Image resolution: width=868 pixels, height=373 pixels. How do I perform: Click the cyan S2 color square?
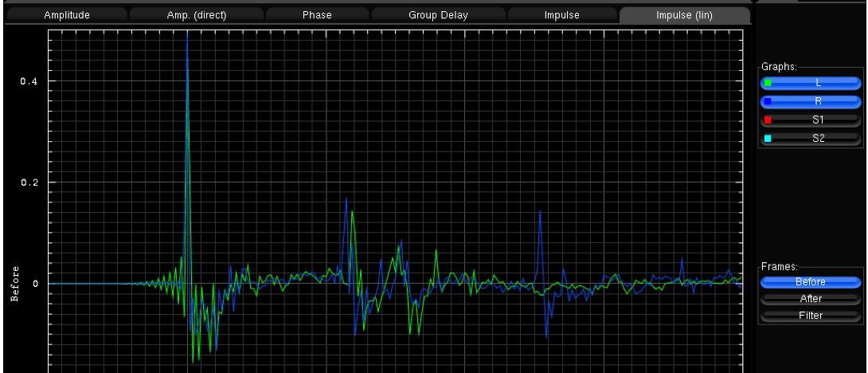coord(768,139)
